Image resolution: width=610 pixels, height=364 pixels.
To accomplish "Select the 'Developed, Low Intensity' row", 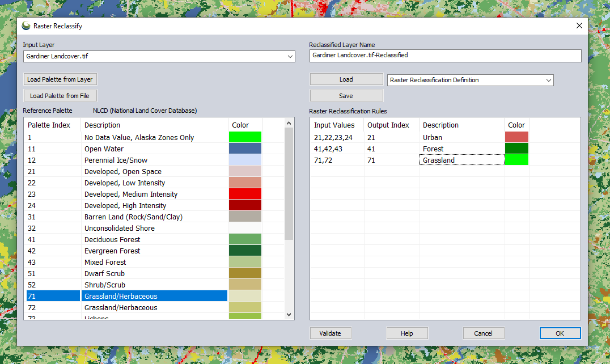I will [144, 183].
